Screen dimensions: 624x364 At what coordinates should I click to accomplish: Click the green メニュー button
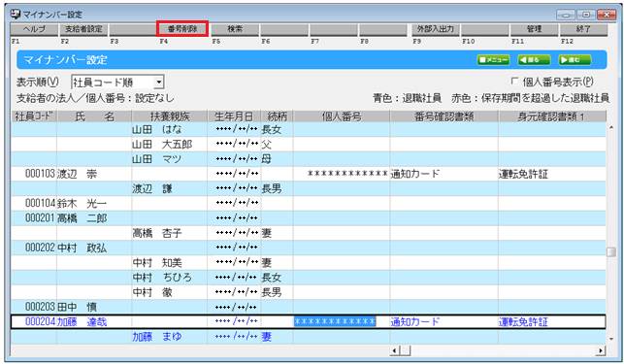[x=493, y=60]
